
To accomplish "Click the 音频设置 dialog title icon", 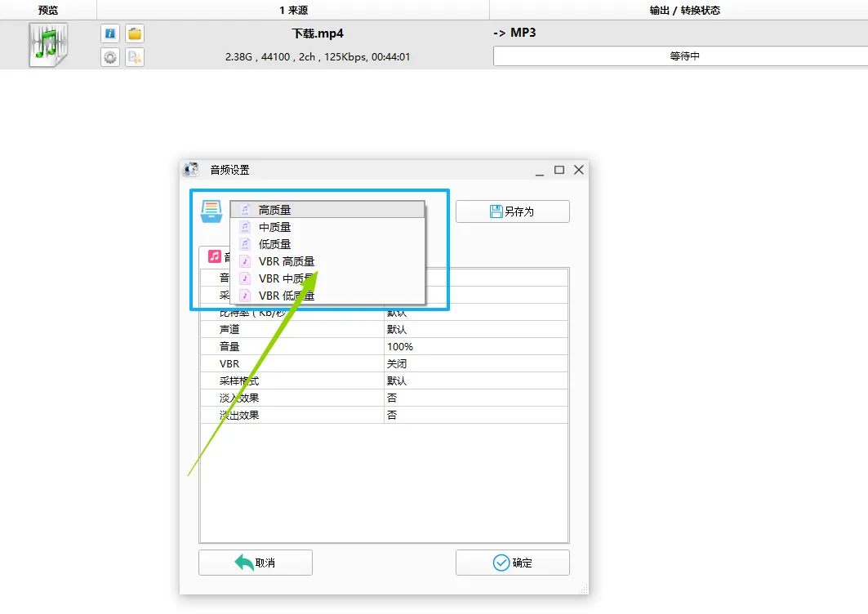I will click(x=192, y=169).
